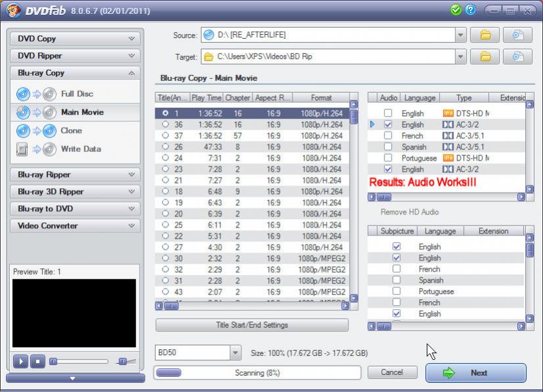
Task: Open source disc image icon
Action: pyautogui.click(x=517, y=35)
